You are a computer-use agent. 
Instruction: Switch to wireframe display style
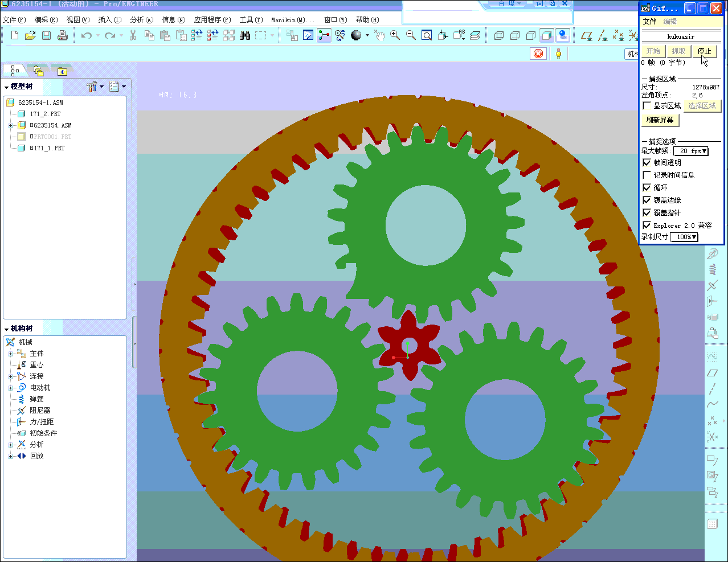[499, 35]
